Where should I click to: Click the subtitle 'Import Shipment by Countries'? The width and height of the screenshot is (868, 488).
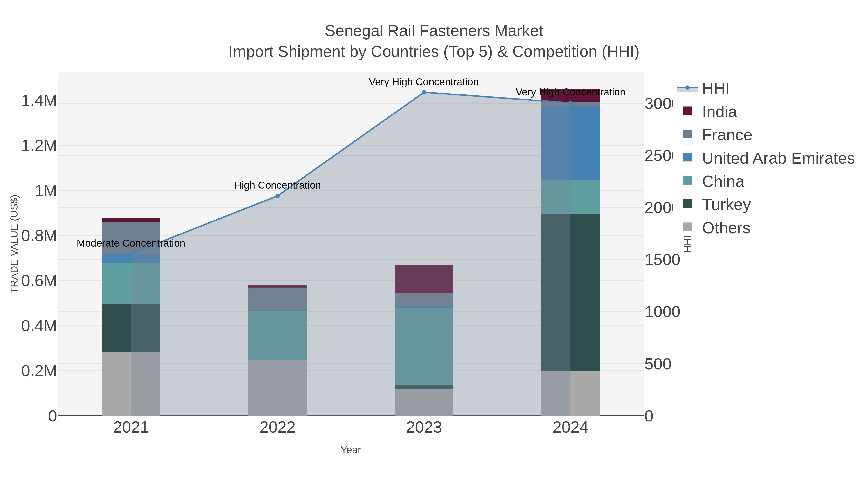(334, 52)
